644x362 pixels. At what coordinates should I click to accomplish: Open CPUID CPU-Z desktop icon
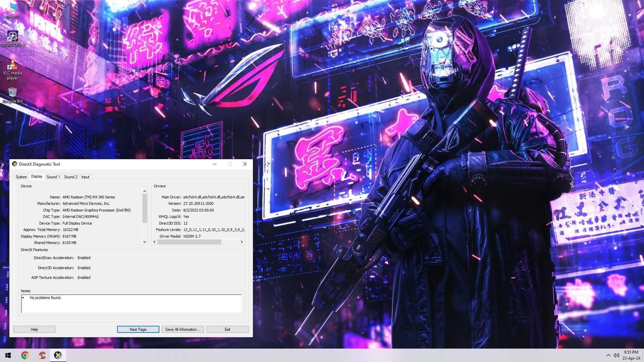click(x=13, y=39)
